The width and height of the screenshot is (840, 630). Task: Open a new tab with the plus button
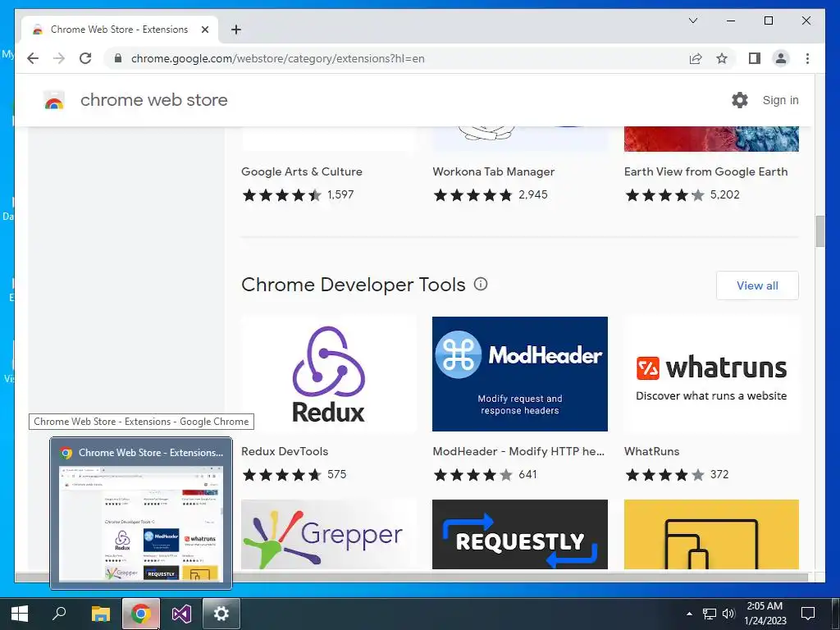[x=235, y=30]
